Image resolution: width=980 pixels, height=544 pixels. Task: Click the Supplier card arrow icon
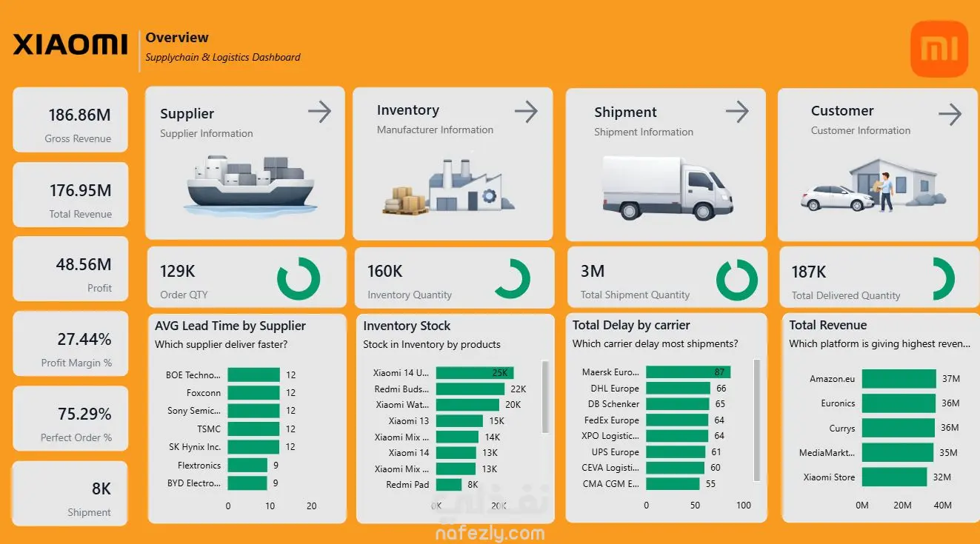[x=319, y=113]
